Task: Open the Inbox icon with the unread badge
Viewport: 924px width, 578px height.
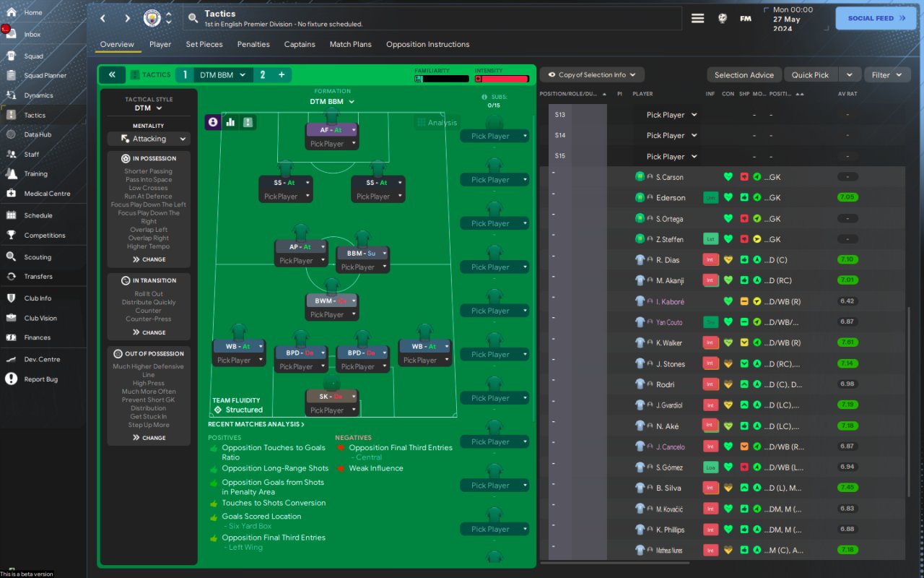Action: [x=12, y=34]
